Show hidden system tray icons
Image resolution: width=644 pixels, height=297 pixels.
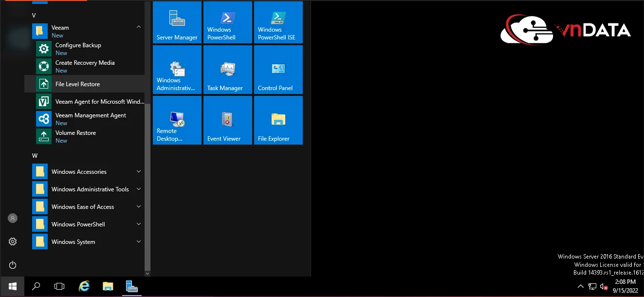(580, 286)
